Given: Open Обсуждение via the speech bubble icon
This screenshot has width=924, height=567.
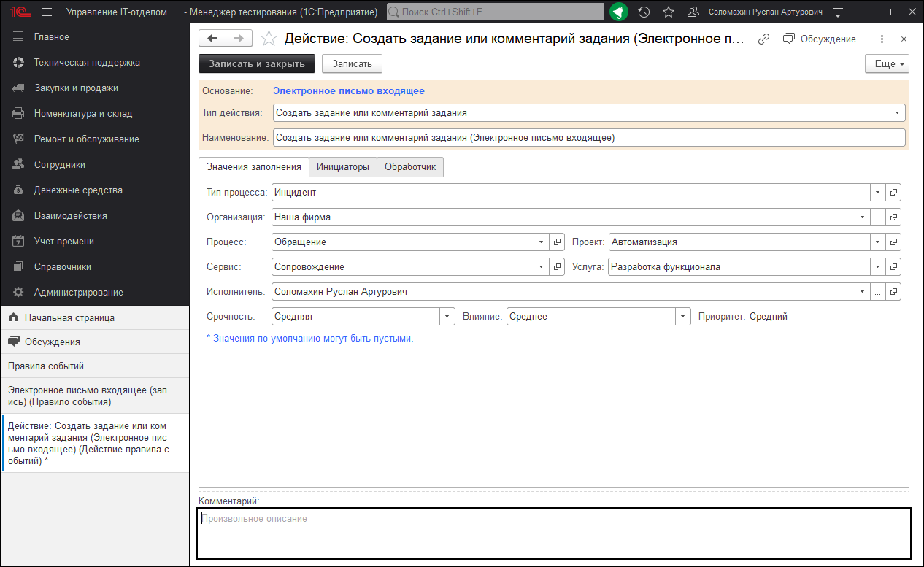Looking at the screenshot, I should pos(790,39).
